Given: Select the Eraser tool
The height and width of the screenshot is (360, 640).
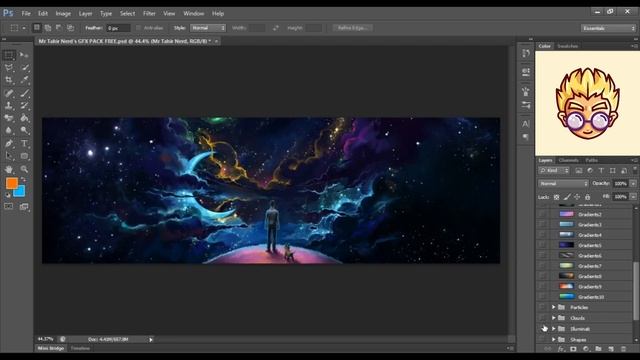Looking at the screenshot, I should [9, 118].
